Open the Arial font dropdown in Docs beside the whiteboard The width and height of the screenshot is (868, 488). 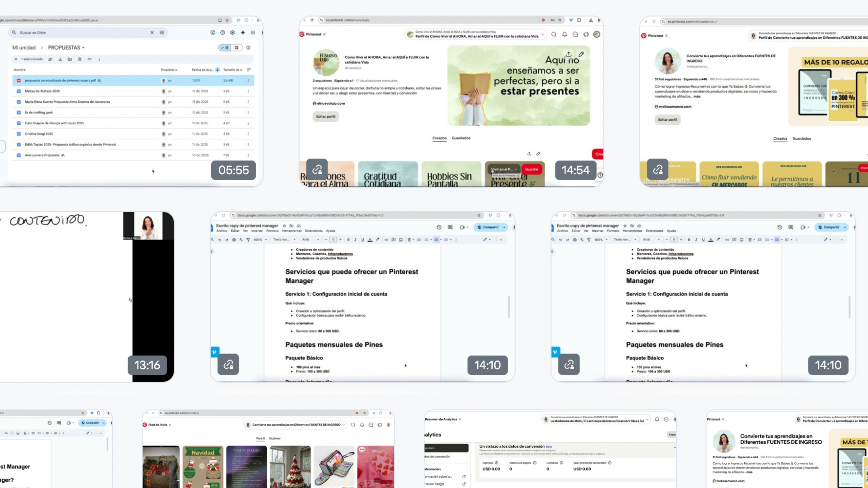pos(311,240)
